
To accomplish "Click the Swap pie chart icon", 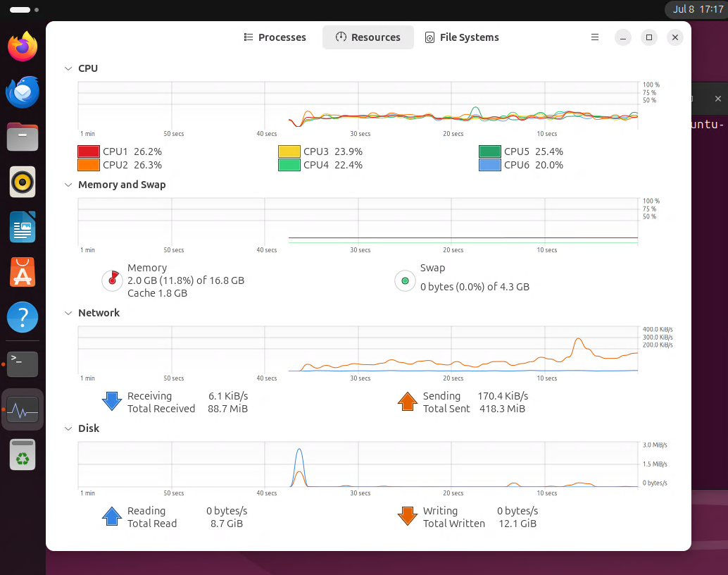I will tap(405, 280).
